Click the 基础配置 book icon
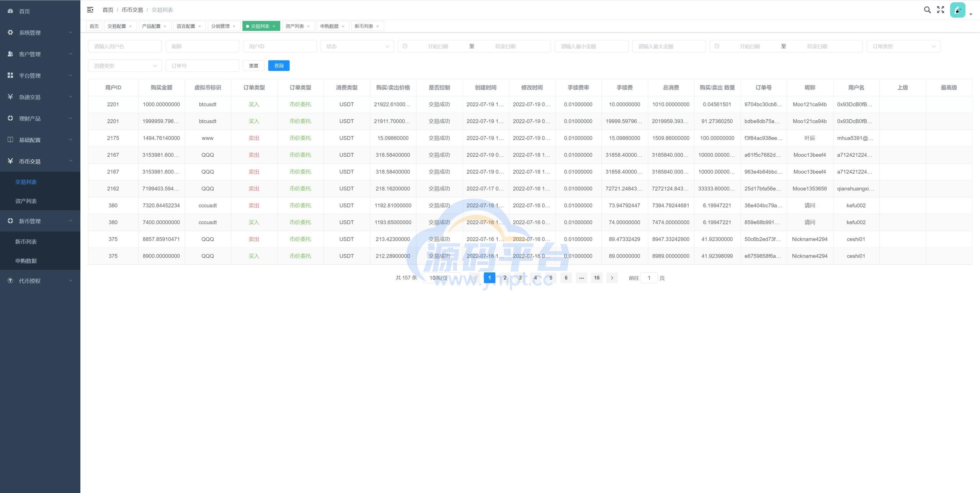Image resolution: width=980 pixels, height=493 pixels. 10,140
